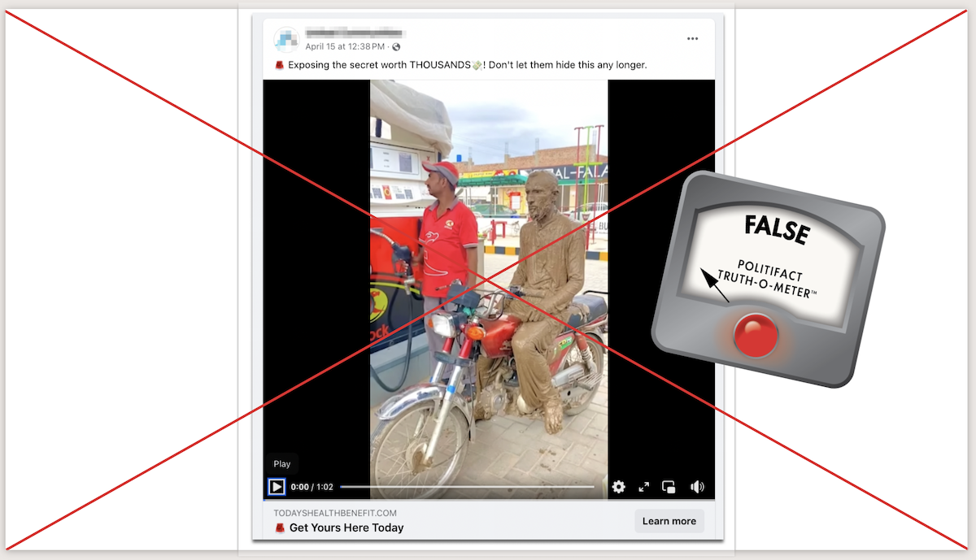Open video settings gear
The height and width of the screenshot is (560, 976).
619,487
